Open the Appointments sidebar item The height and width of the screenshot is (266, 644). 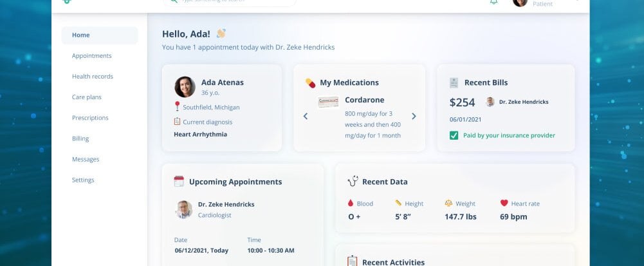pyautogui.click(x=92, y=56)
